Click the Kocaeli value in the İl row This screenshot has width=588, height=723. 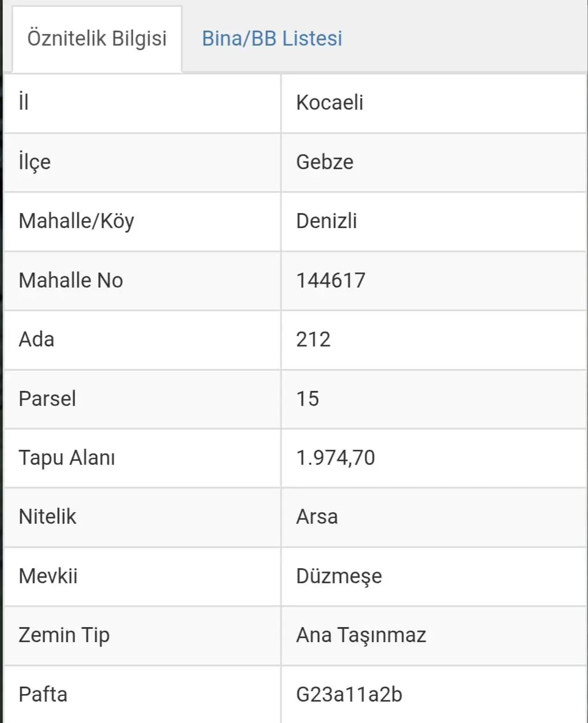click(x=329, y=103)
